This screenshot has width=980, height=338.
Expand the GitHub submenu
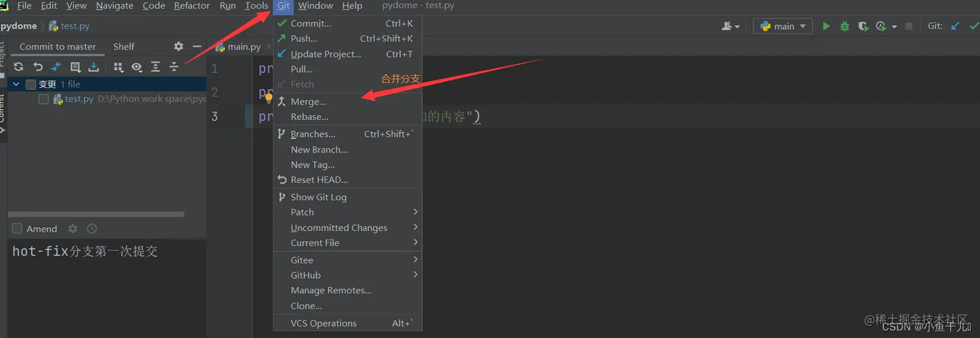click(348, 275)
